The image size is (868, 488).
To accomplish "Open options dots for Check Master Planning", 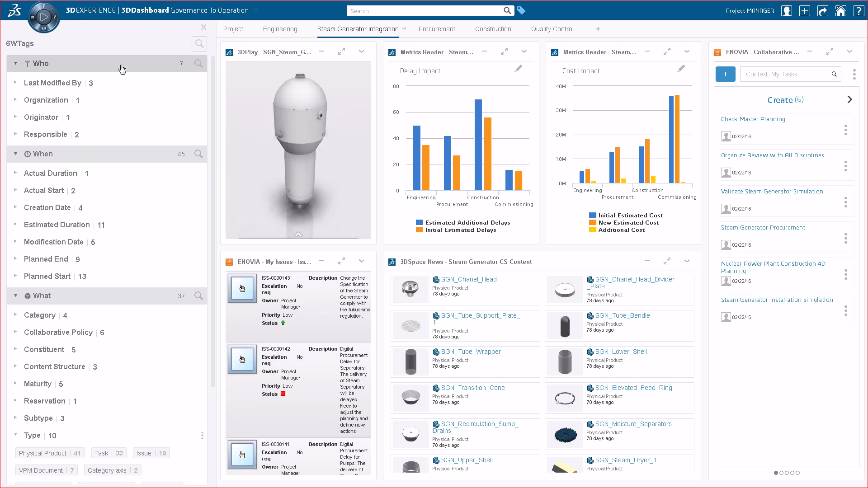I will [x=846, y=130].
